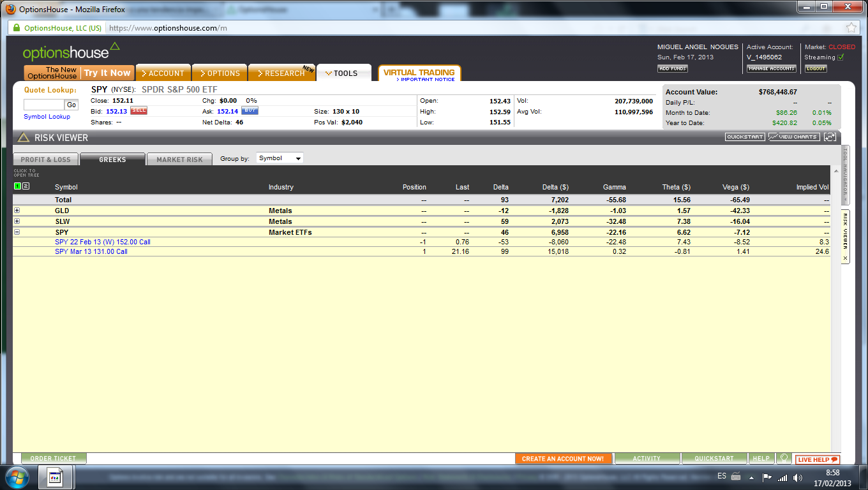Select the Greeks tab
Image resolution: width=868 pixels, height=490 pixels.
pyautogui.click(x=112, y=160)
